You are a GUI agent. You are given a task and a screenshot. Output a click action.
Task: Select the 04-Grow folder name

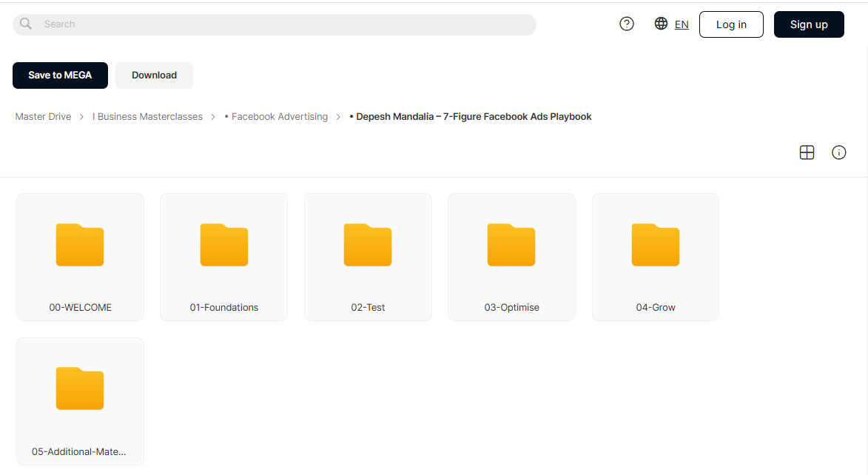(656, 307)
